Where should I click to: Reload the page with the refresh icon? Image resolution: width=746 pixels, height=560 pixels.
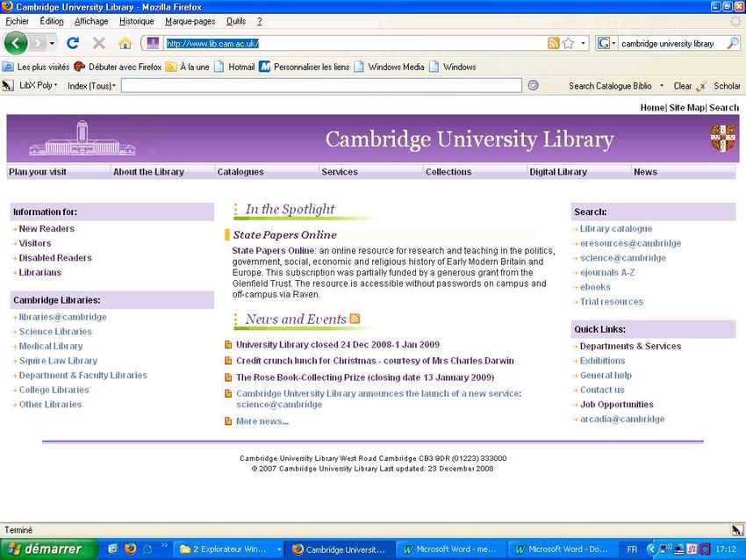(x=73, y=43)
